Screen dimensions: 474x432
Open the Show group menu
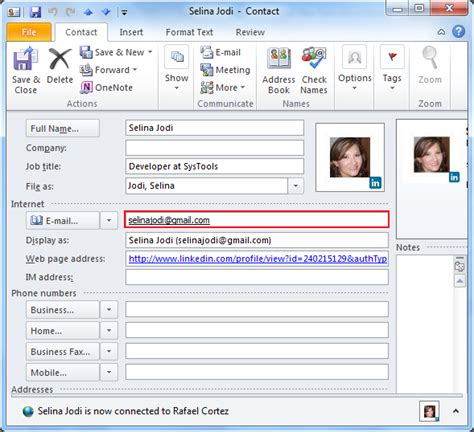click(177, 68)
